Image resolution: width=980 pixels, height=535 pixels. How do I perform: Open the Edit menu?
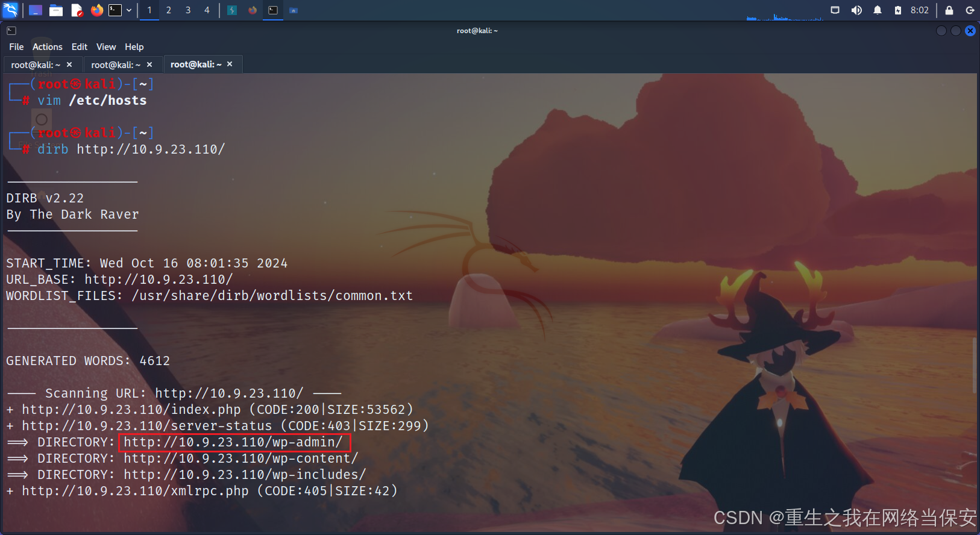pyautogui.click(x=80, y=47)
